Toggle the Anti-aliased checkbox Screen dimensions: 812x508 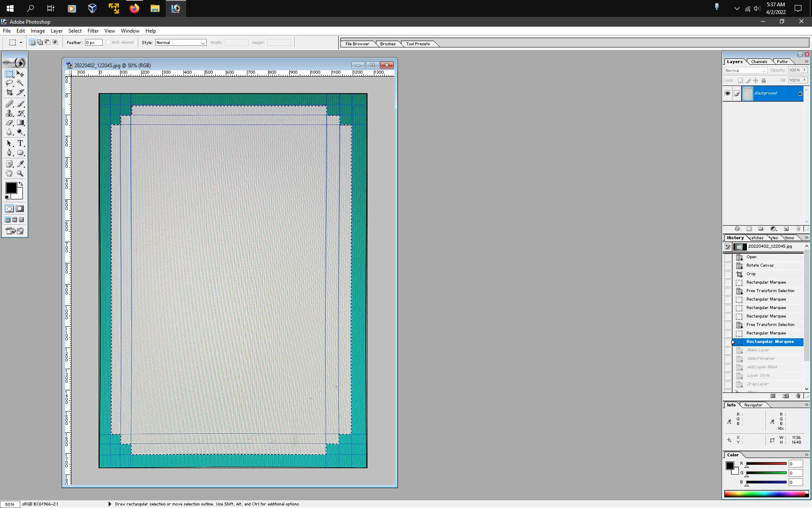[109, 42]
